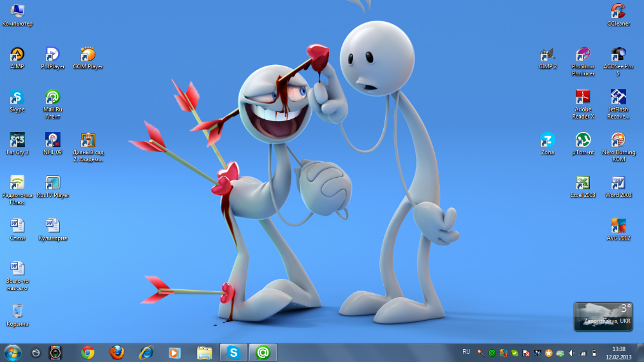Select the Mail.Ru Агент desktop shortcut
The width and height of the screenshot is (644, 362).
53,104
